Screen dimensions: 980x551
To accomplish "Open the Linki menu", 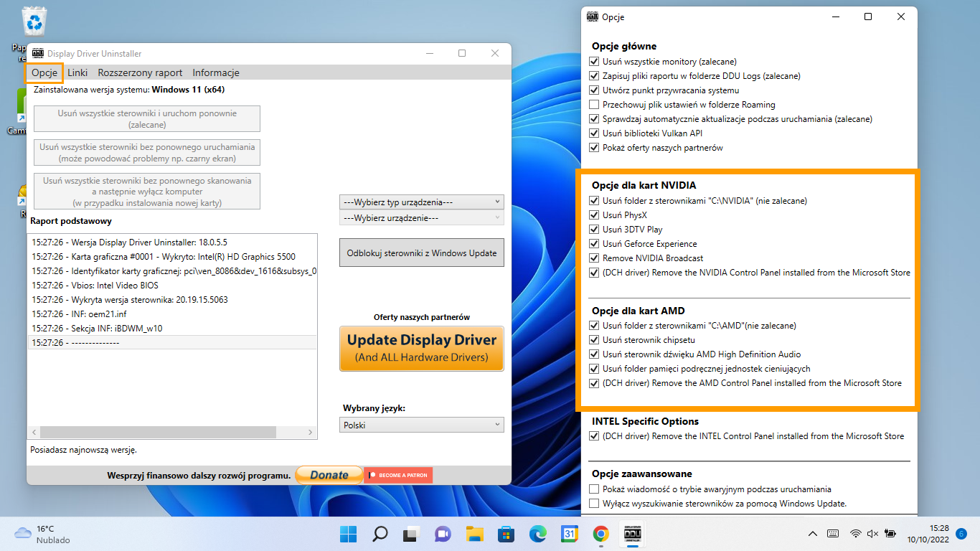I will tap(77, 72).
